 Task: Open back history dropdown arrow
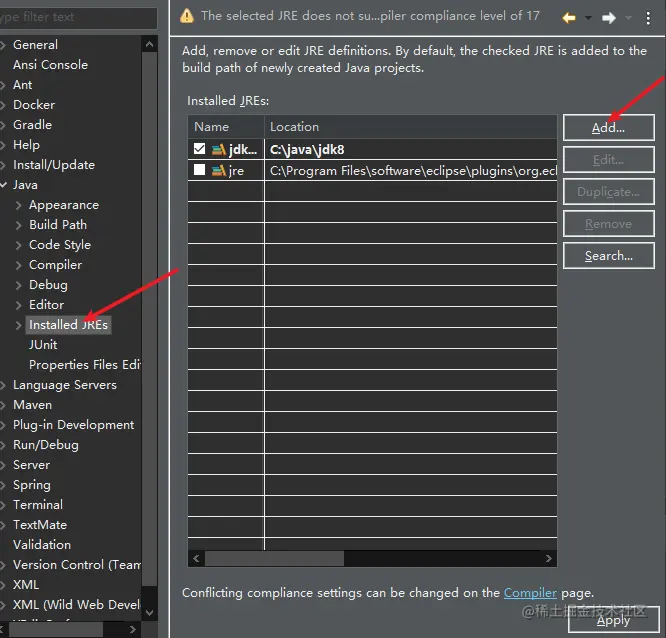[x=588, y=17]
